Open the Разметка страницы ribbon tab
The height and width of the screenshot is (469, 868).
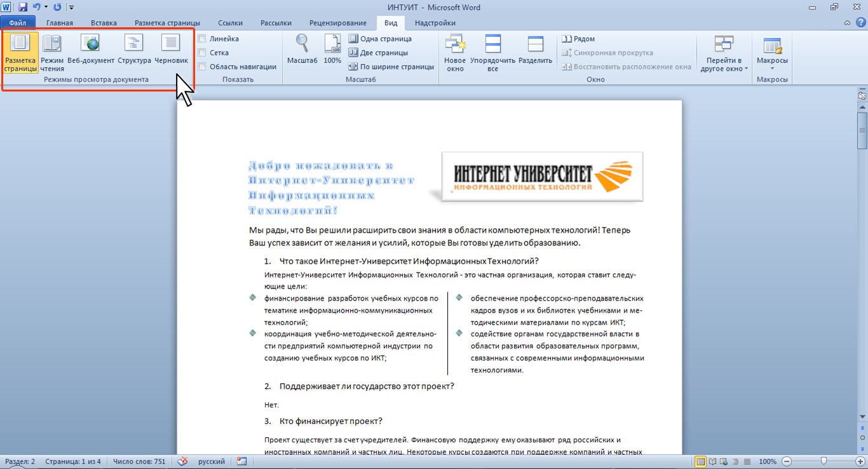click(167, 23)
